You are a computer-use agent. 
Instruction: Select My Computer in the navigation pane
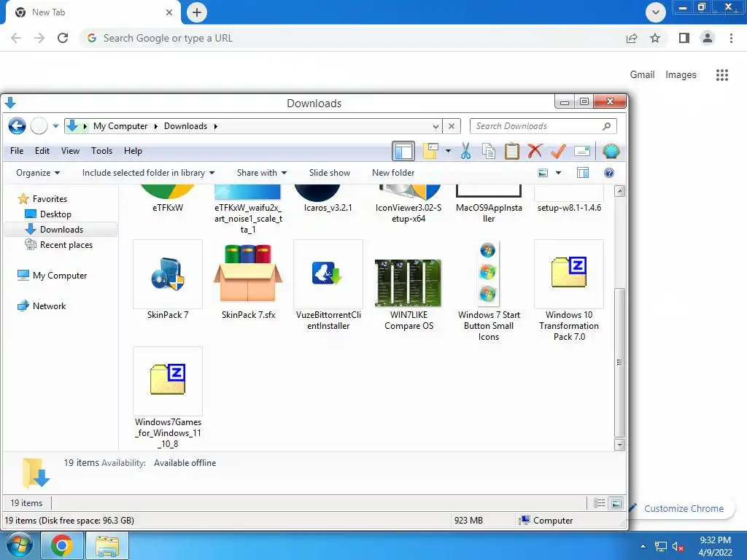click(x=60, y=275)
